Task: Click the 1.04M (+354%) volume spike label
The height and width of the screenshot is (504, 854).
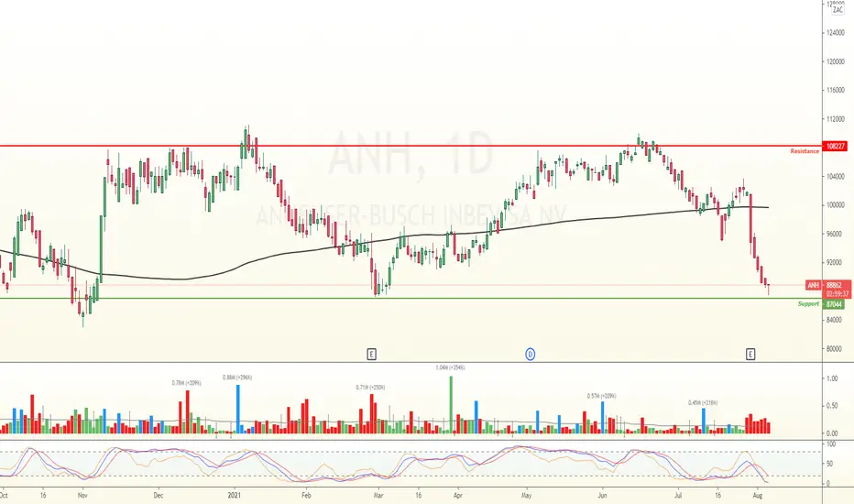Action: [x=451, y=367]
